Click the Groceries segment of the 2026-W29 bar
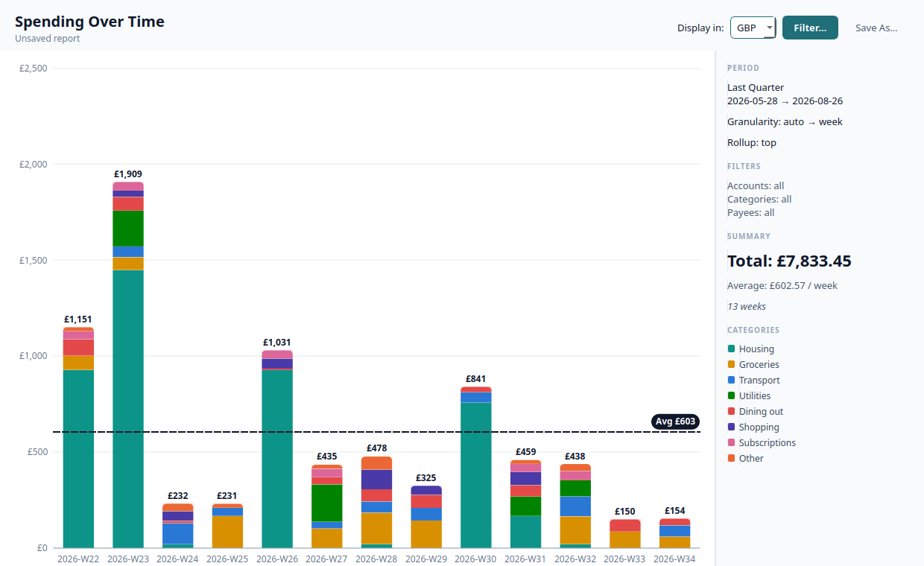This screenshot has width=924, height=566. [426, 534]
